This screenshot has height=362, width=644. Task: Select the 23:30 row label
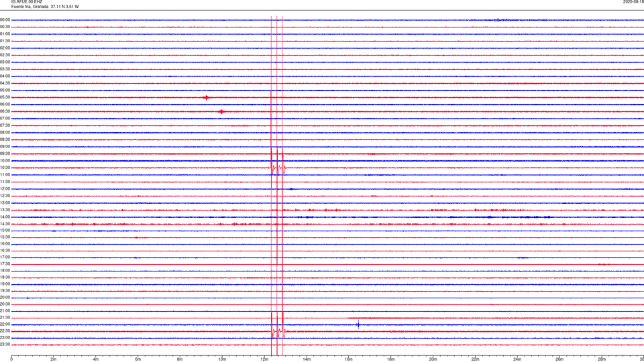tap(5, 345)
